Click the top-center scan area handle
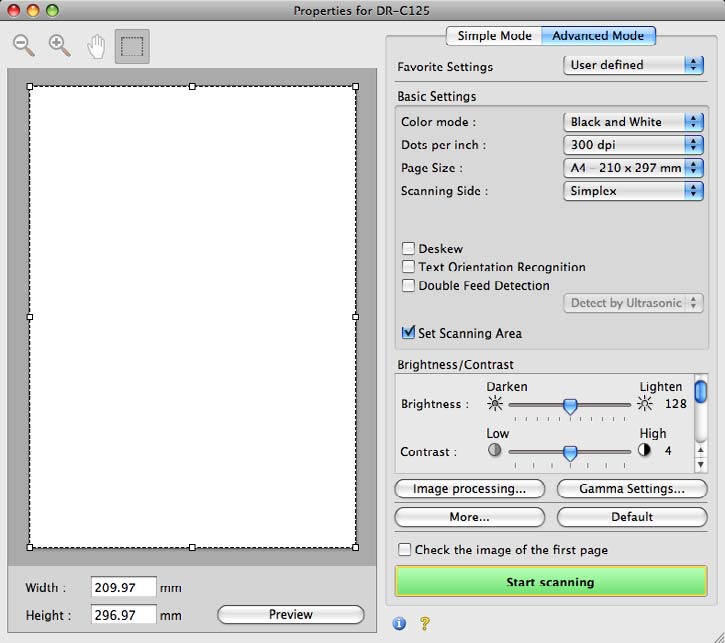725x643 pixels. pyautogui.click(x=192, y=86)
